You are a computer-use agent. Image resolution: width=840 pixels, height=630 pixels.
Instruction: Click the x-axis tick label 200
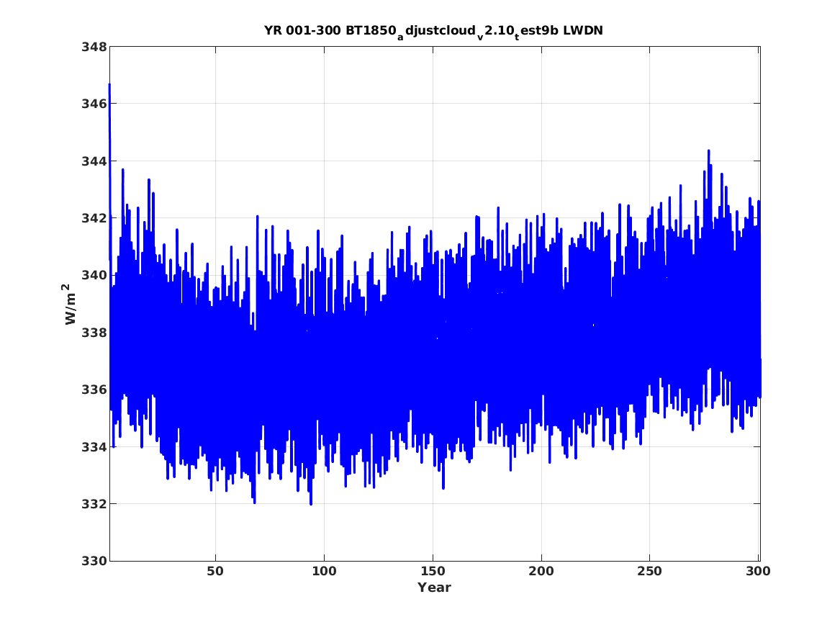point(541,572)
